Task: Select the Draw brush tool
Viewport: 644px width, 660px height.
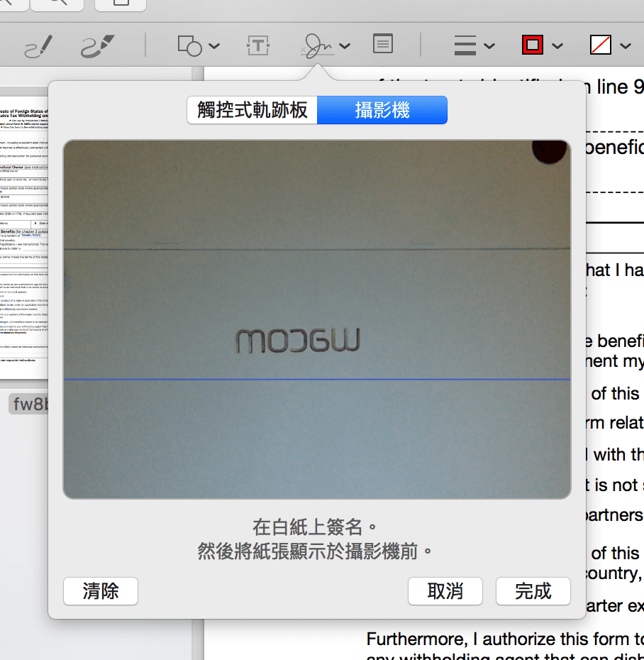Action: [98, 46]
